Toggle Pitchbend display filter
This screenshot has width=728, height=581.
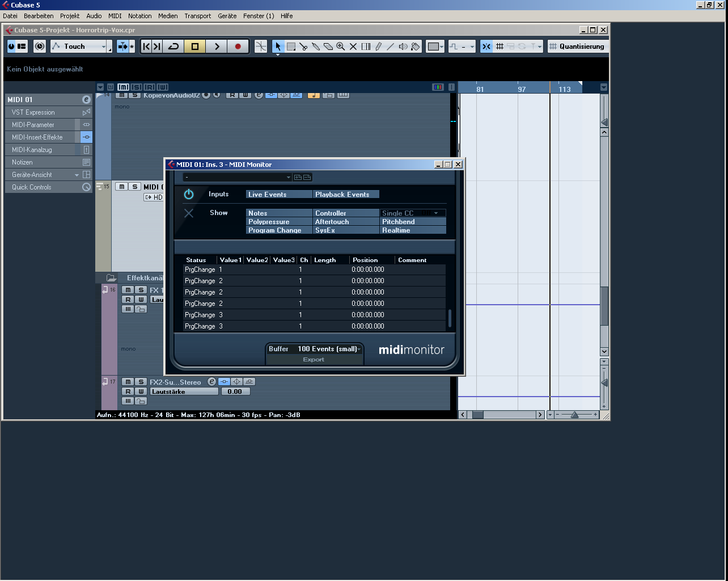413,222
